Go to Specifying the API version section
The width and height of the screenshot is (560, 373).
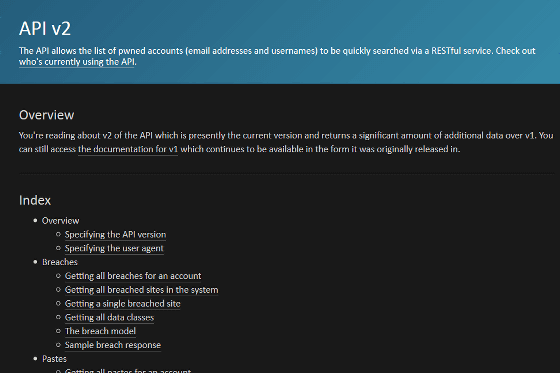[x=115, y=235]
